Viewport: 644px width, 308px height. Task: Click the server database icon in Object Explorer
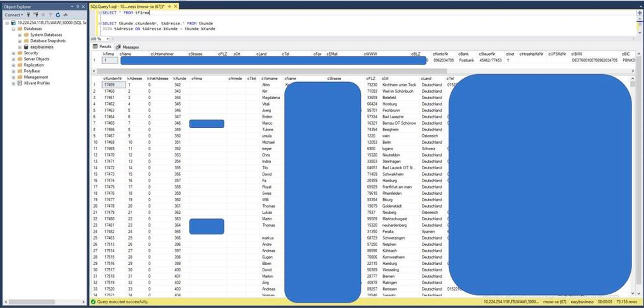point(13,23)
